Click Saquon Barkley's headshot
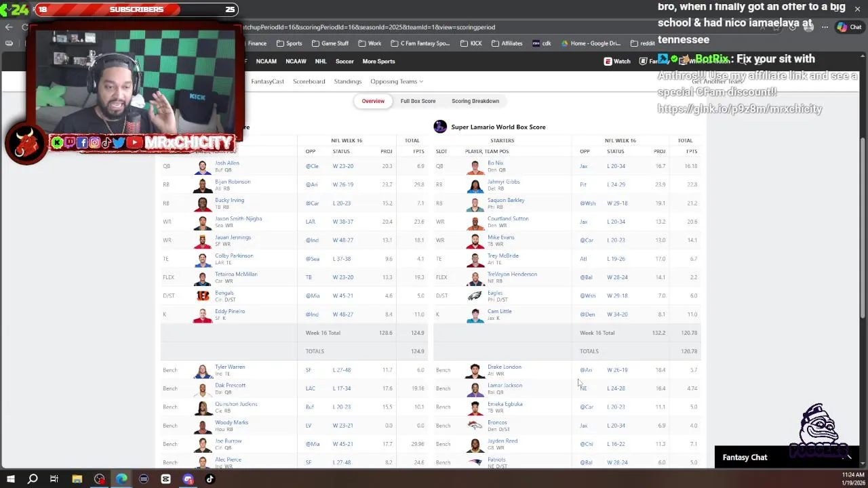 (475, 203)
